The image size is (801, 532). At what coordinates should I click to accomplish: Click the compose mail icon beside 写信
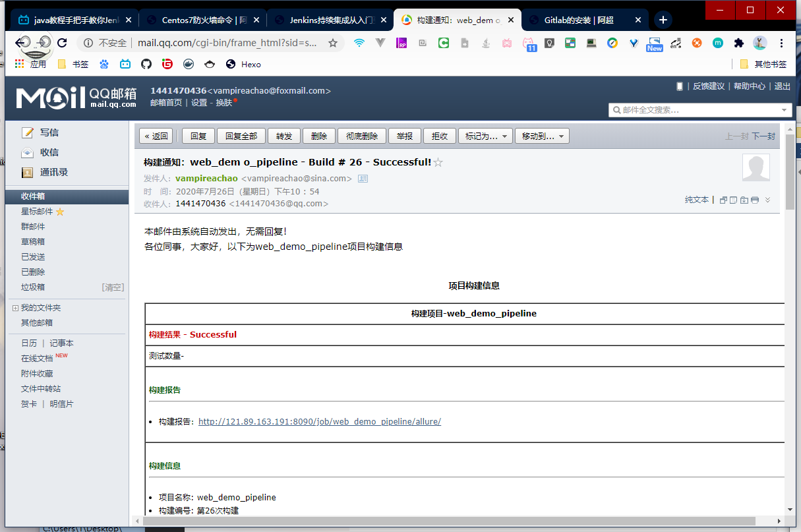[28, 133]
